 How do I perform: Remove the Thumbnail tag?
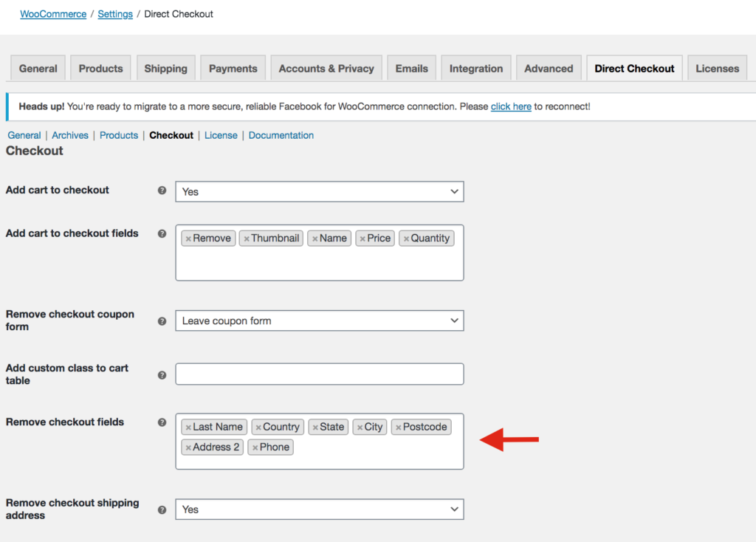[247, 239]
